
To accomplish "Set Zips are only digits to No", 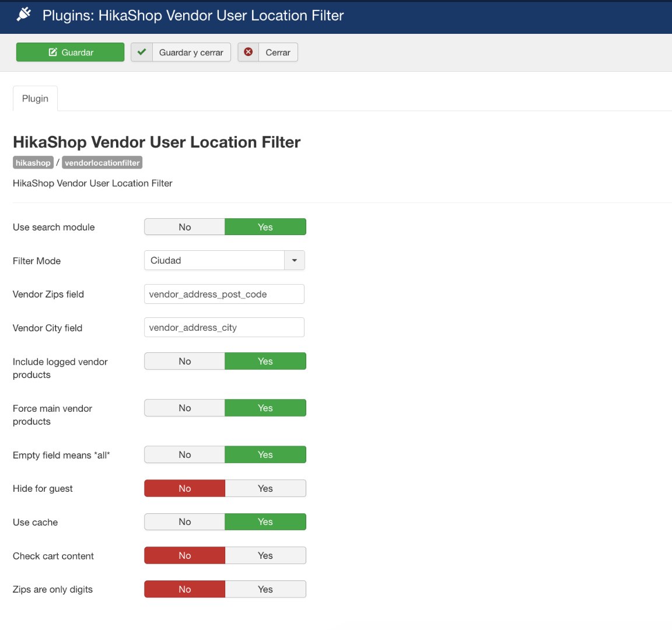I will point(185,589).
